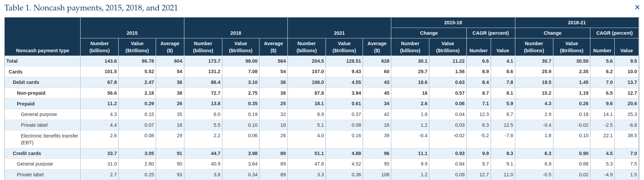Screen dimensions: 644x180
Task: Click the 'Average ($)' header under 2018
Action: (273, 47)
